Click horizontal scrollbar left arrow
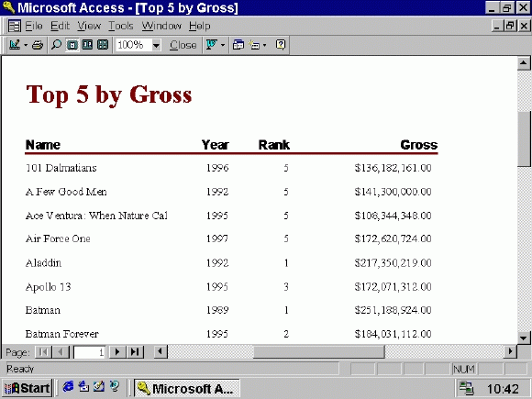 (x=161, y=352)
